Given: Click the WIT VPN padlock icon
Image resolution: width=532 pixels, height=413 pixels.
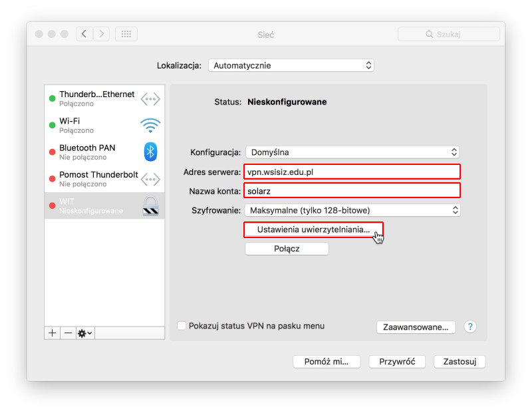Looking at the screenshot, I should click(150, 206).
